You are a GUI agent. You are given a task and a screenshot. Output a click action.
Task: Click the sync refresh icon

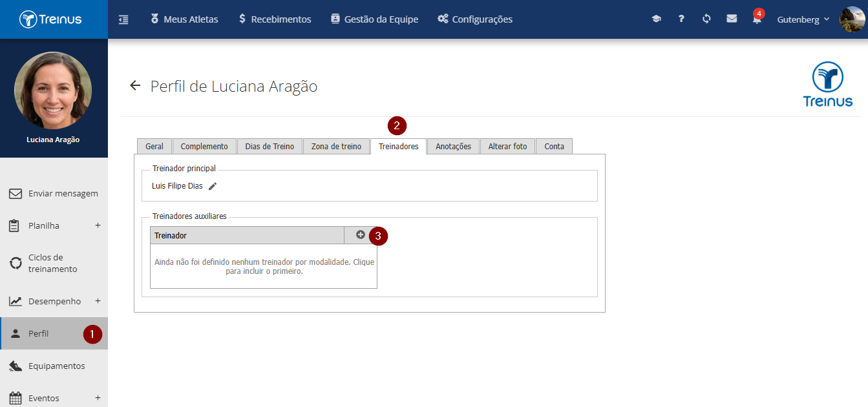706,19
